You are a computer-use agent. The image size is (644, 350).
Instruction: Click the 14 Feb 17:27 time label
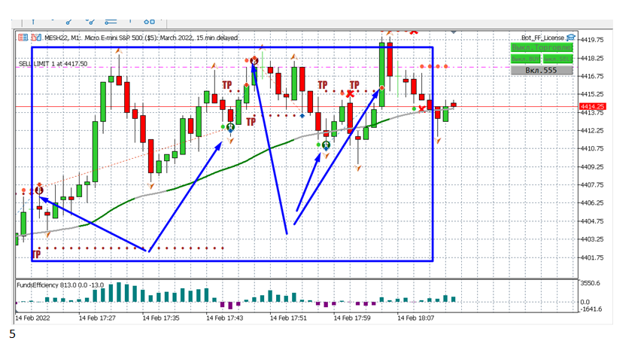point(97,318)
